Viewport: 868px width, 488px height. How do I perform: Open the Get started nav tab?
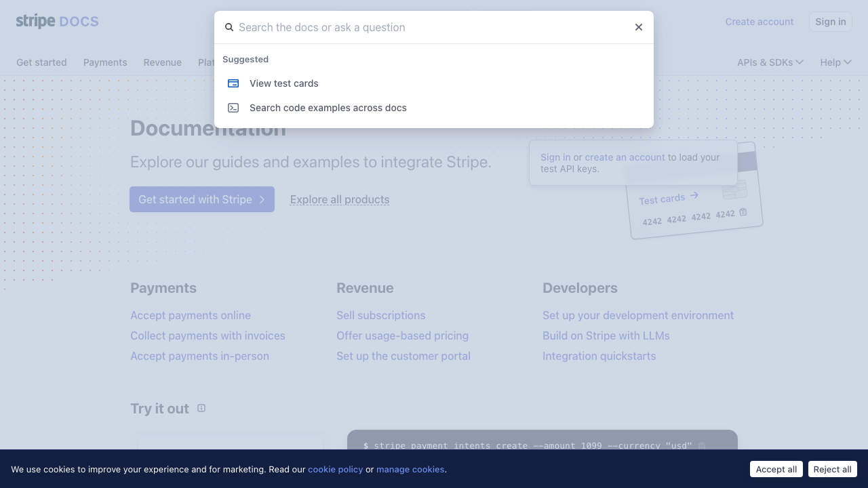click(x=41, y=62)
